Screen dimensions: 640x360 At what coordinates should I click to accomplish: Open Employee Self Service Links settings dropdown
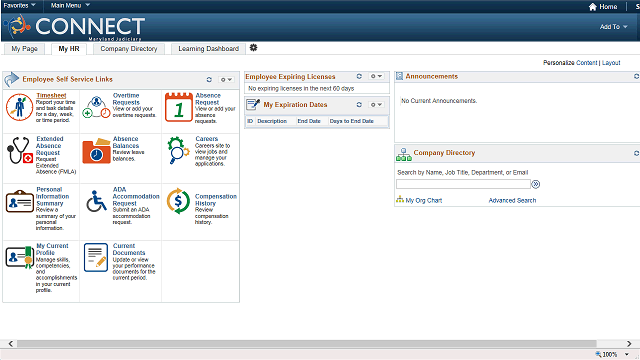tap(226, 80)
